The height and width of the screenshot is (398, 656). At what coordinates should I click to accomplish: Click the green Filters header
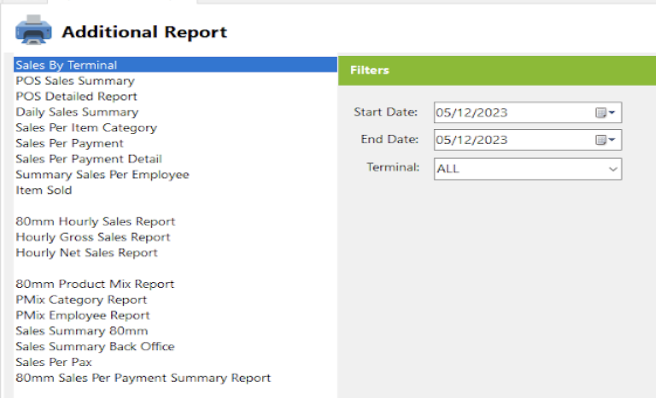click(497, 70)
